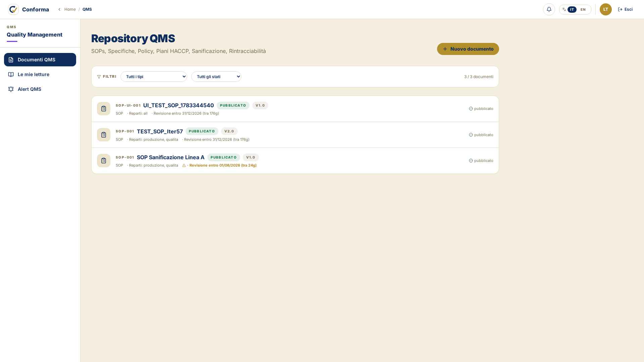The width and height of the screenshot is (644, 362).
Task: Click the Documenti QMS sidebar icon
Action: click(x=11, y=60)
